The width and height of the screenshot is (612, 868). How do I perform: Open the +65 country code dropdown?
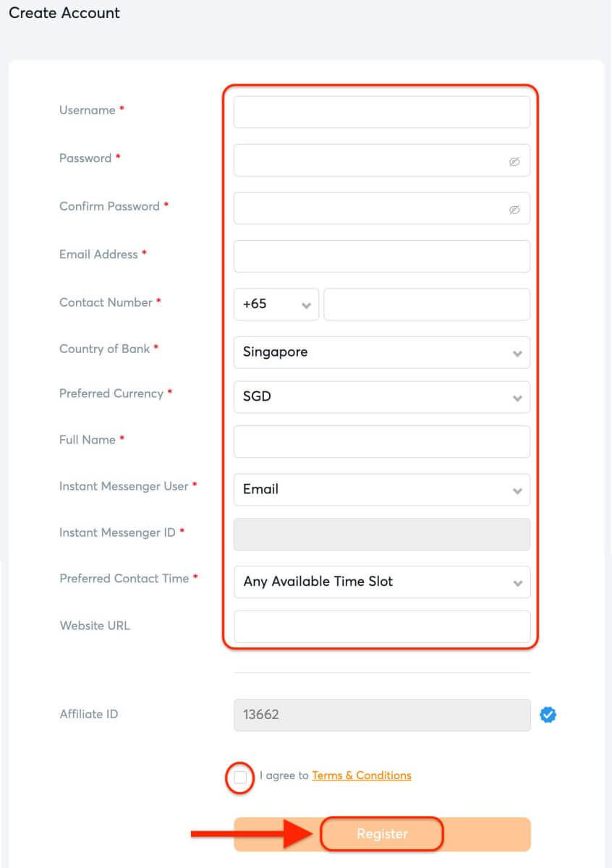click(276, 305)
